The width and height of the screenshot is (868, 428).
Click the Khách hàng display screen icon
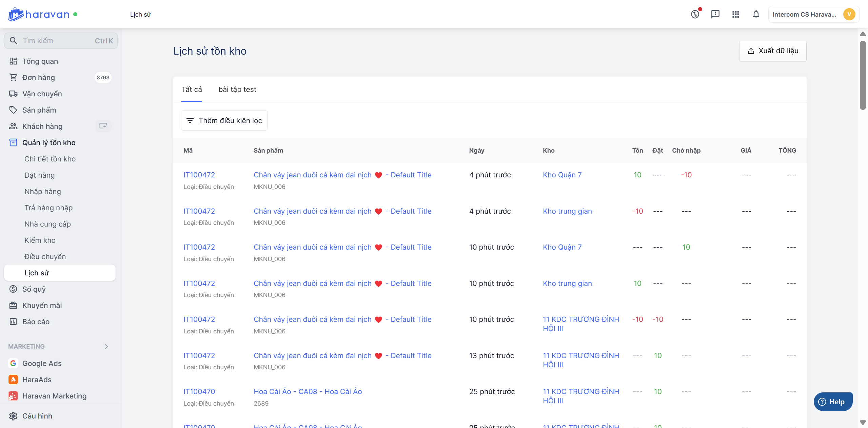tap(103, 126)
